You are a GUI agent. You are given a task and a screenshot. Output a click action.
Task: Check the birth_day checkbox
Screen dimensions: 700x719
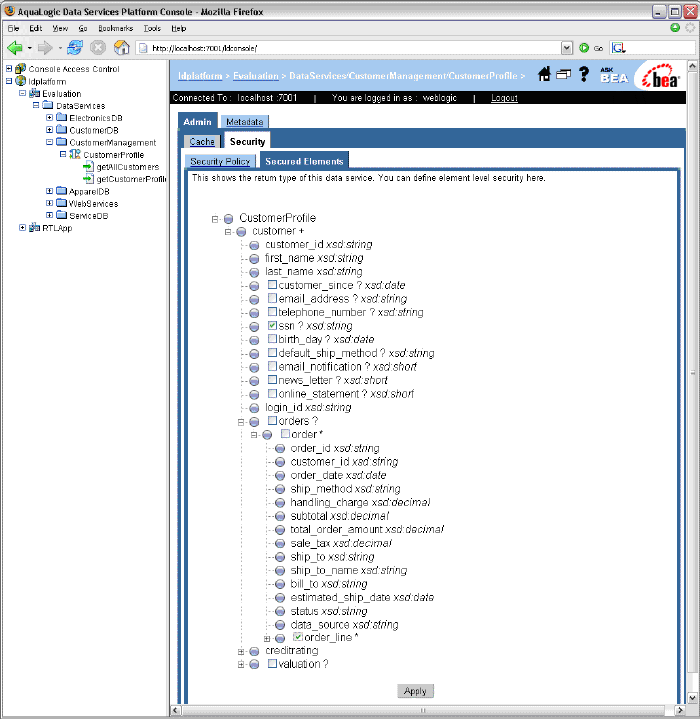[x=272, y=339]
